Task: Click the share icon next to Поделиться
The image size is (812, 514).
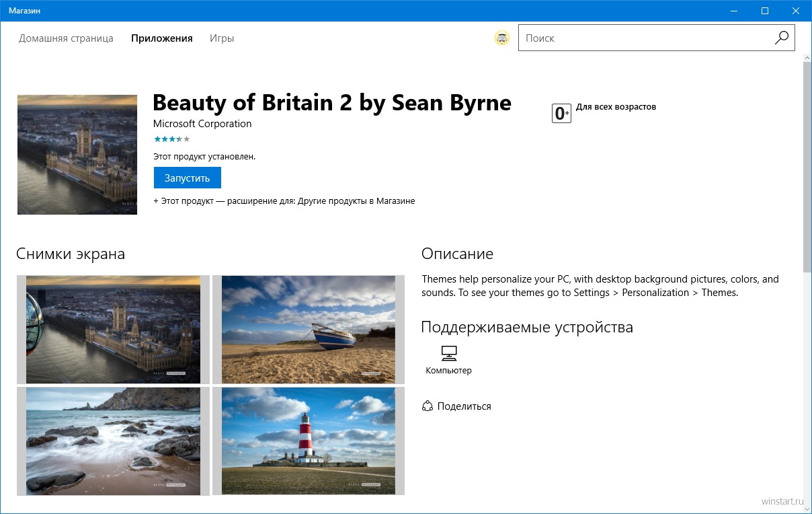Action: pos(427,406)
